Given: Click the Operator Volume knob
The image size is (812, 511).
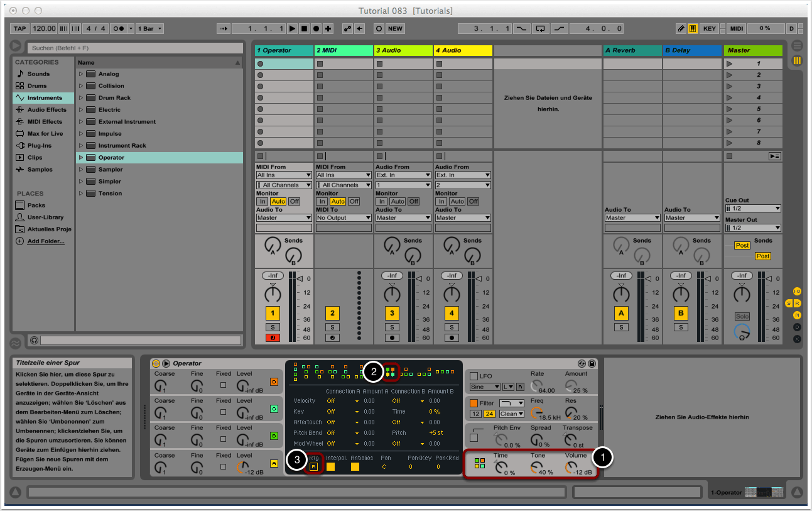Looking at the screenshot, I should [x=570, y=467].
